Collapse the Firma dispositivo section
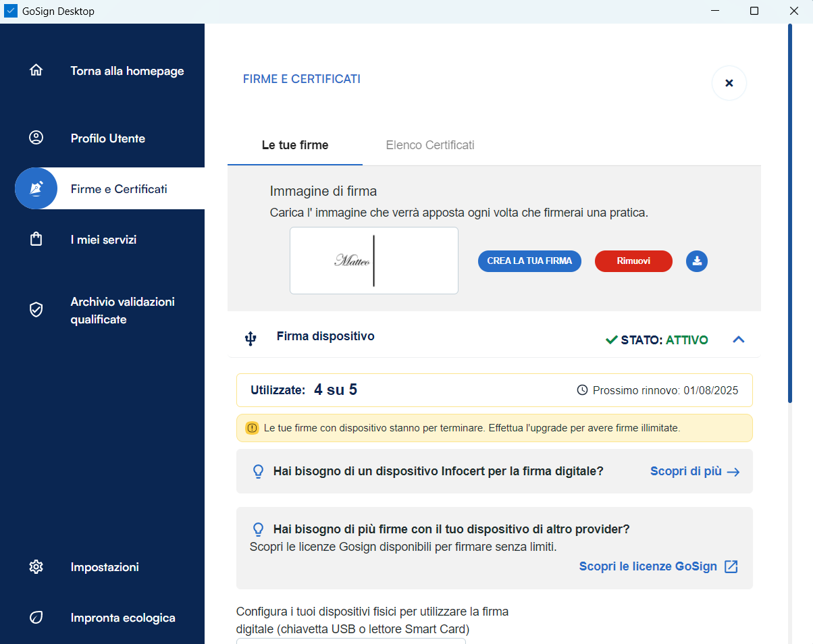This screenshot has height=644, width=813. click(x=738, y=340)
